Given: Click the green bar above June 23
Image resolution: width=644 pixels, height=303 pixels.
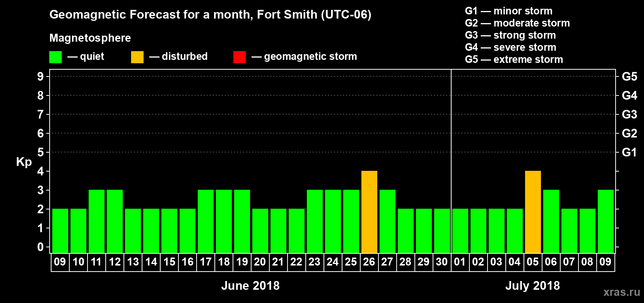Looking at the screenshot, I should [x=315, y=221].
